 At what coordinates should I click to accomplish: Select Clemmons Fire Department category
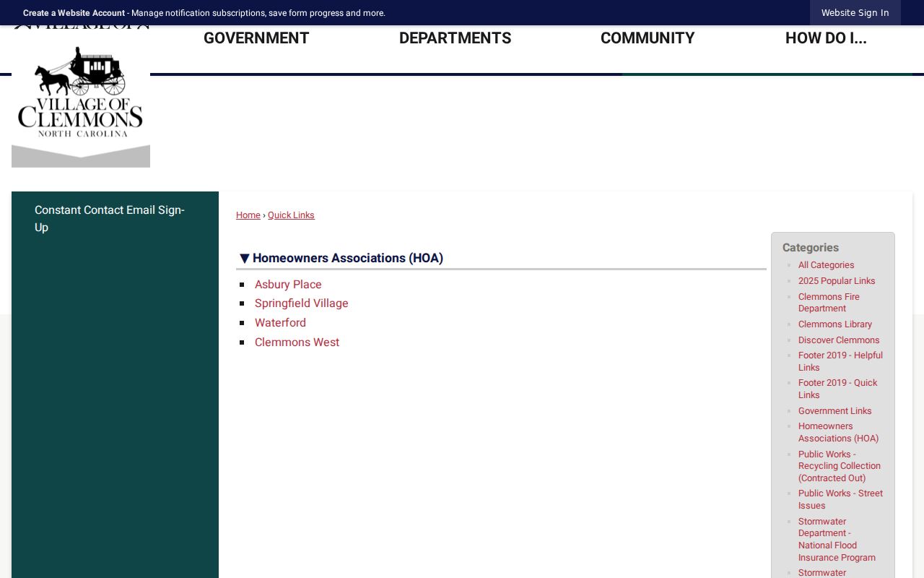[829, 303]
